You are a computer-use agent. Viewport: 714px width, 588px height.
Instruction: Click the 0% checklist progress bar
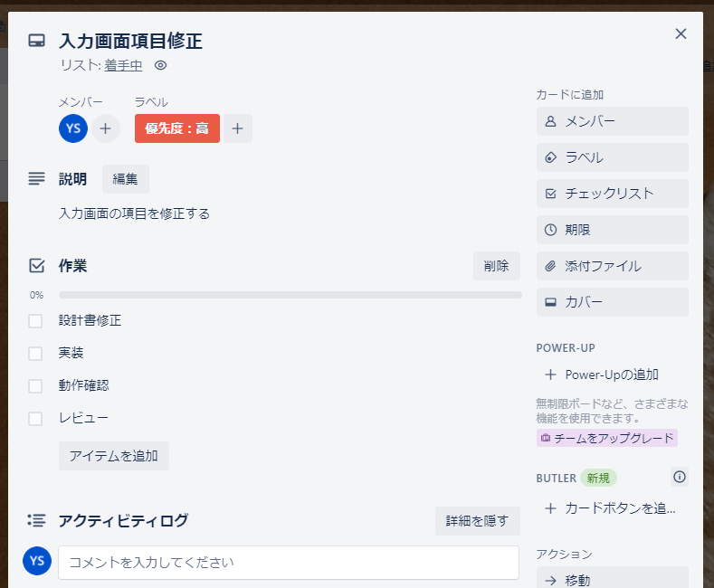pyautogui.click(x=290, y=295)
